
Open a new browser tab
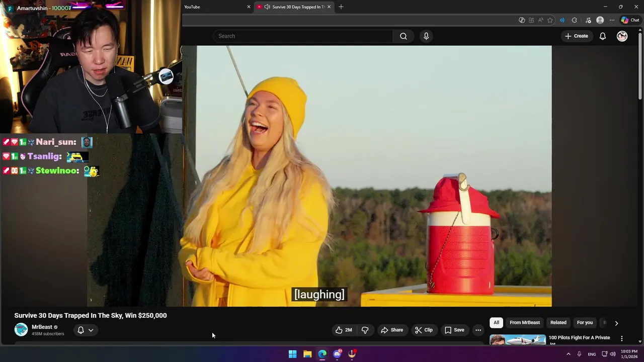[341, 7]
